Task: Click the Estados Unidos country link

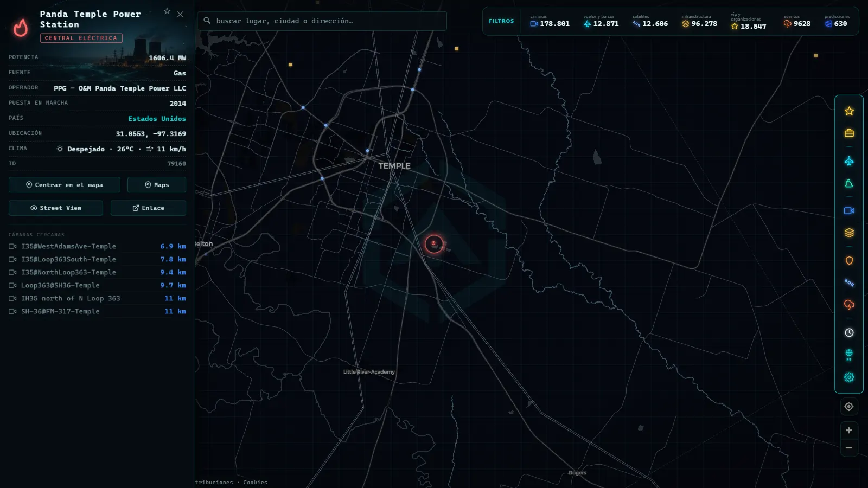Action: tap(157, 119)
